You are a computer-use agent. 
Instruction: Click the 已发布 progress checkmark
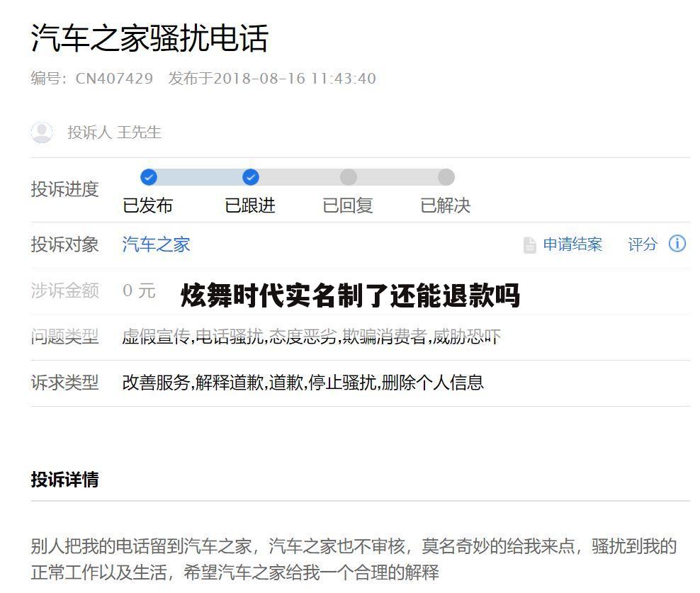point(149,177)
